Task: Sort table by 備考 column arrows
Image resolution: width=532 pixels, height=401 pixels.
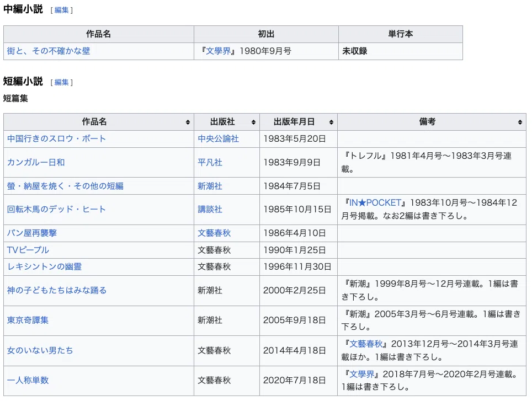Action: pos(520,122)
